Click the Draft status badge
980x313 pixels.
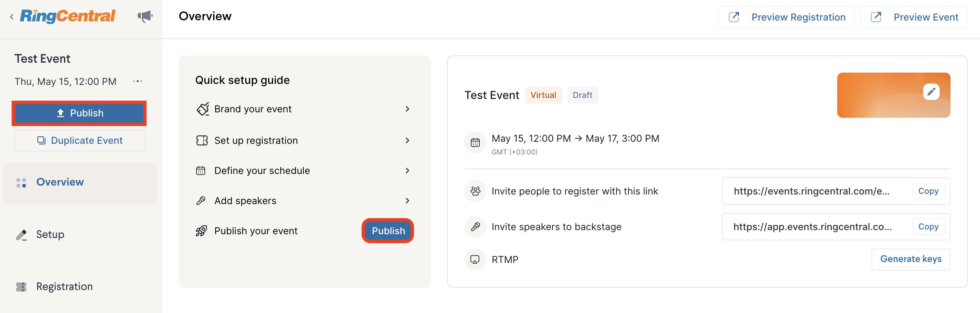pyautogui.click(x=582, y=95)
